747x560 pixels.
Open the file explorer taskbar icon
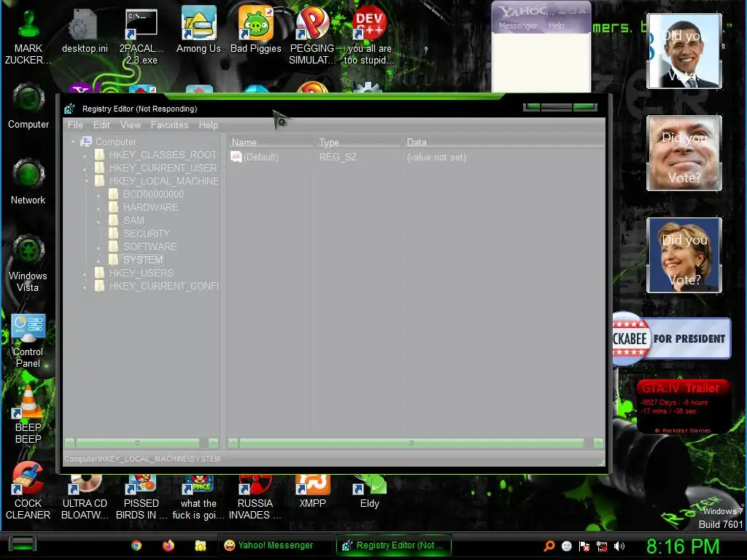[200, 545]
